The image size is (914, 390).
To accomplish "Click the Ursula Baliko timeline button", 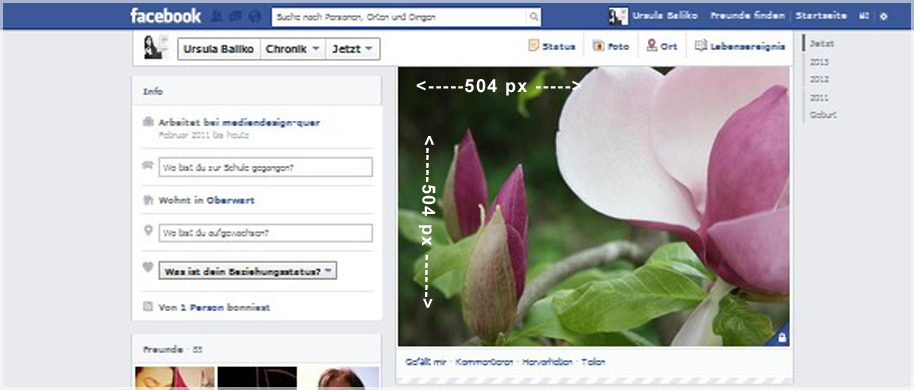I will point(219,50).
